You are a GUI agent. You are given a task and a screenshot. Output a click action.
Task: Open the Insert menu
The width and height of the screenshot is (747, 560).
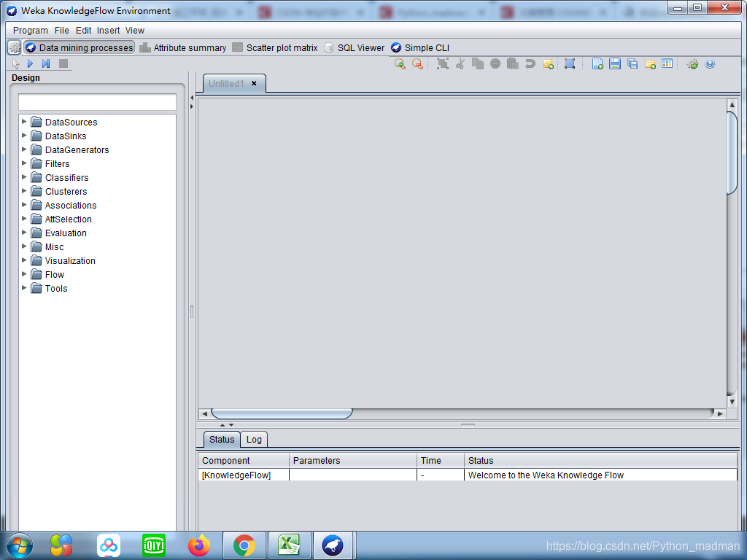108,31
